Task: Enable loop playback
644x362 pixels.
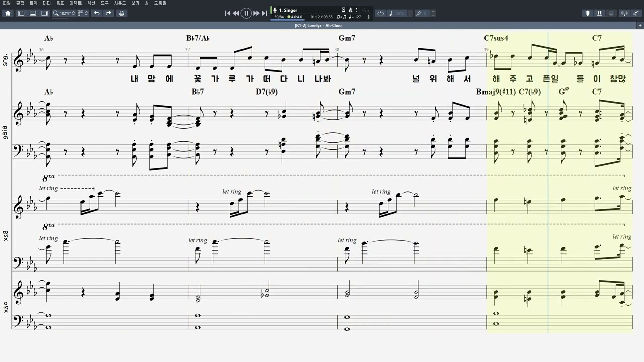Action: click(x=380, y=13)
